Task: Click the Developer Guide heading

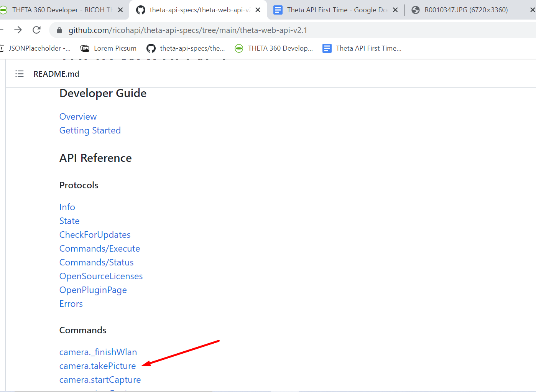Action: click(x=103, y=93)
